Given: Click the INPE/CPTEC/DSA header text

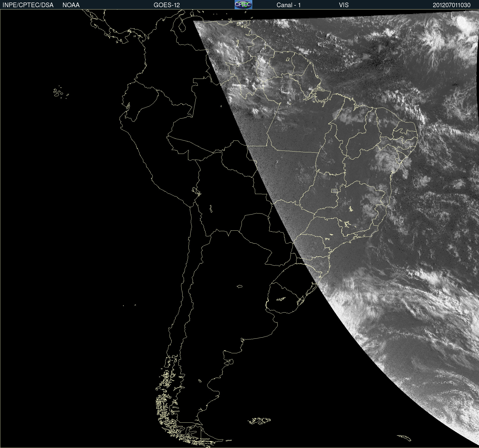Looking at the screenshot, I should (28, 5).
